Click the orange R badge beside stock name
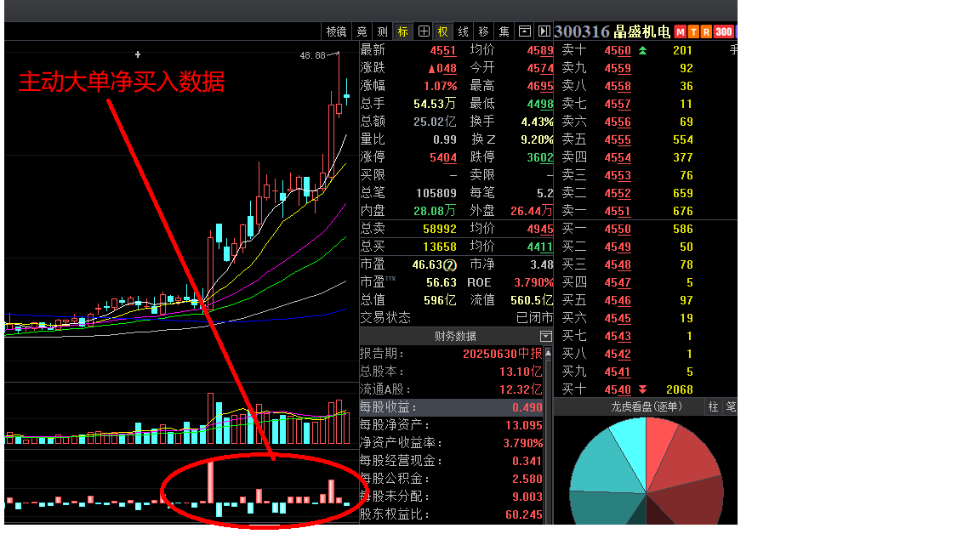 click(706, 31)
